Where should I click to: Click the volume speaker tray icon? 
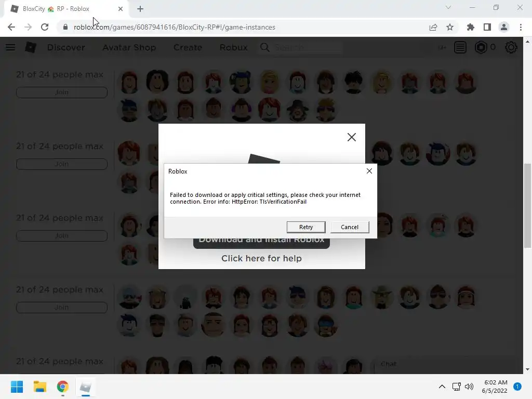click(469, 387)
